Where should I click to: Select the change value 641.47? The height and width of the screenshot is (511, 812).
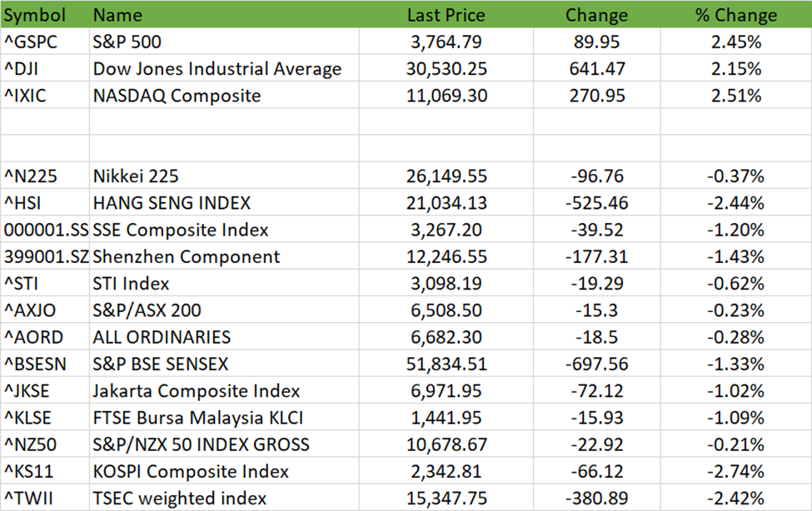click(597, 68)
